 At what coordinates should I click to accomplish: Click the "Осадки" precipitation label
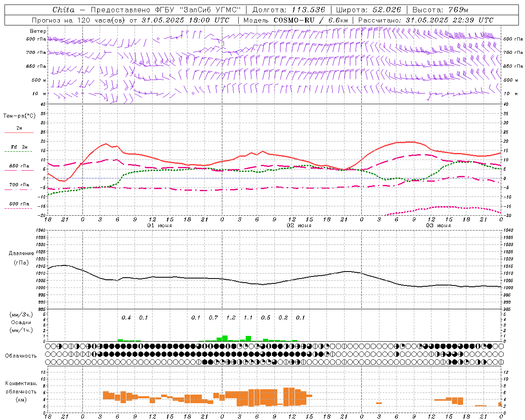[x=21, y=323]
